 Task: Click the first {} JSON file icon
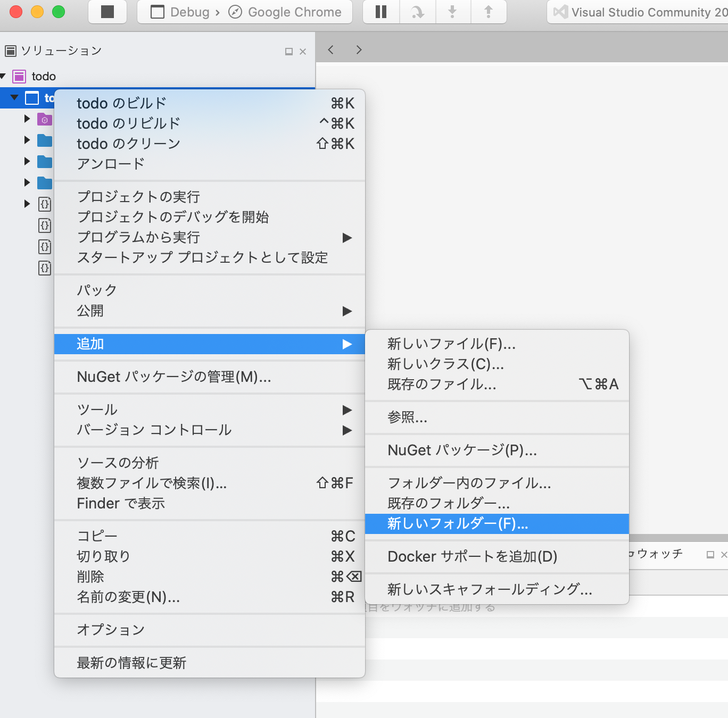coord(45,204)
